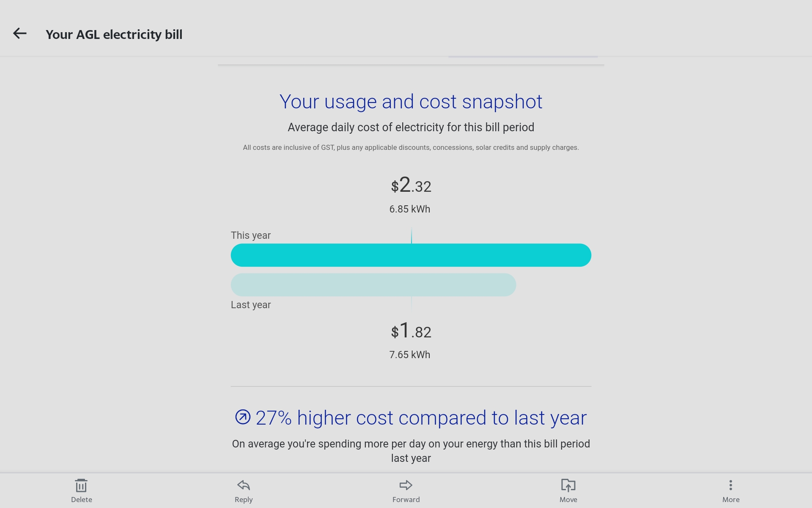812x508 pixels.
Task: Click the circled up-right arrow cost icon
Action: point(243,417)
